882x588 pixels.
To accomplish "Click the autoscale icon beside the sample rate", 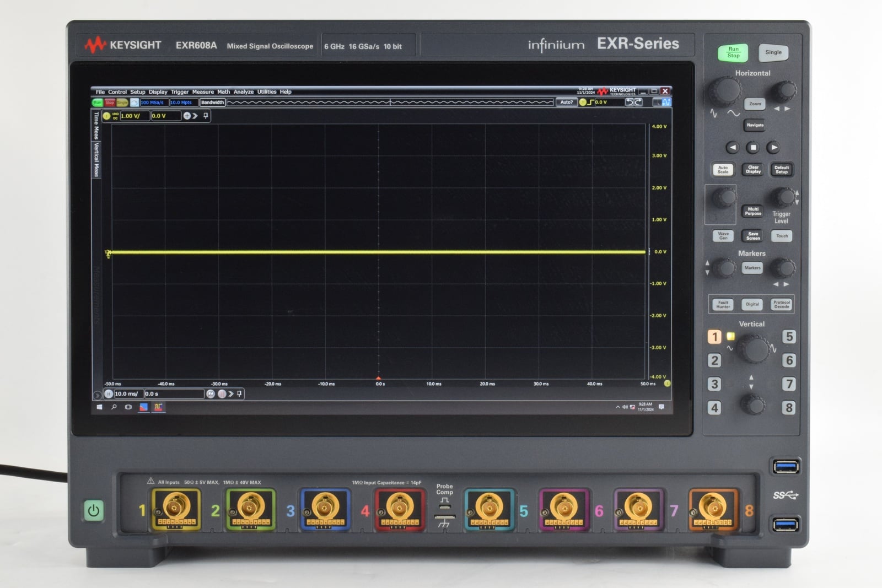I will click(x=134, y=103).
